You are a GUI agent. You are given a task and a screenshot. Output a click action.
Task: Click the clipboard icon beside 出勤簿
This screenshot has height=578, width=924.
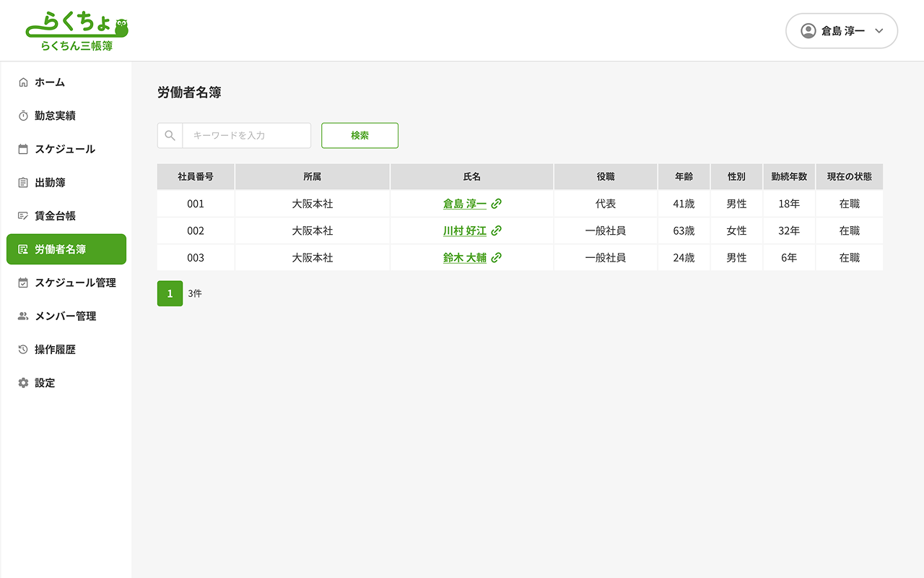click(x=23, y=183)
